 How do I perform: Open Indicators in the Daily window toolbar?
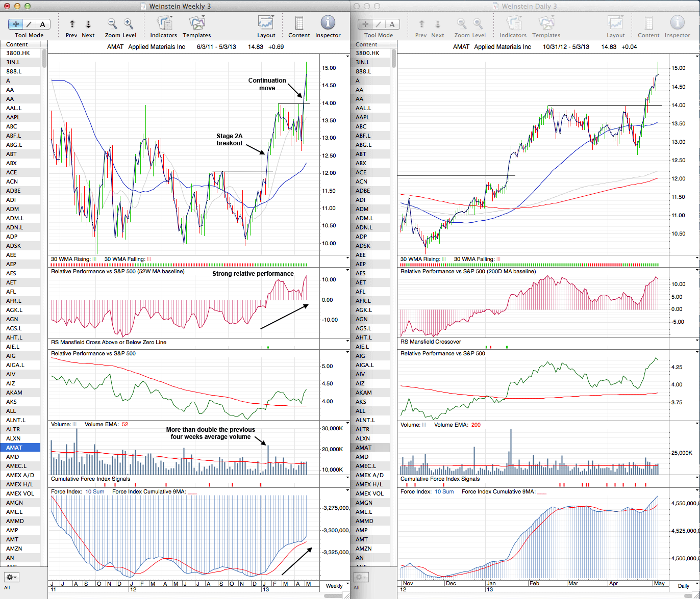(513, 24)
